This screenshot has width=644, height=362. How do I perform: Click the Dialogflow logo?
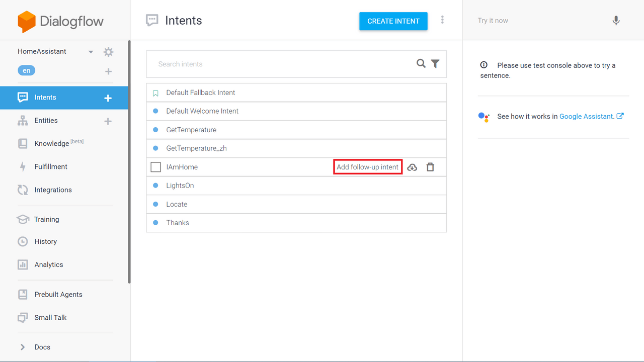coord(60,22)
